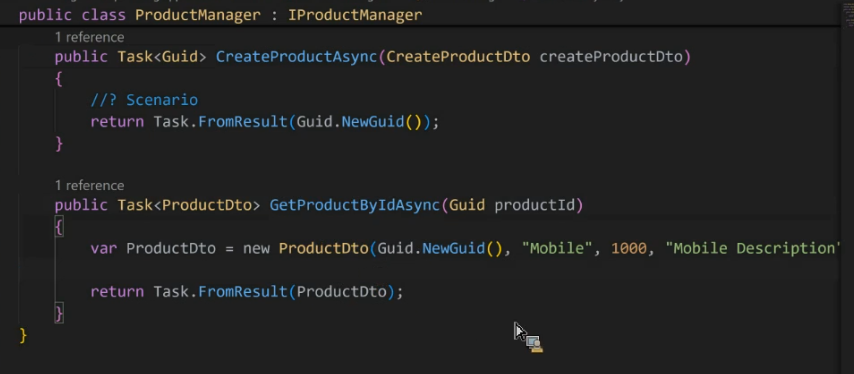Click the 1000 numeric literal
The height and width of the screenshot is (374, 854).
coord(629,249)
